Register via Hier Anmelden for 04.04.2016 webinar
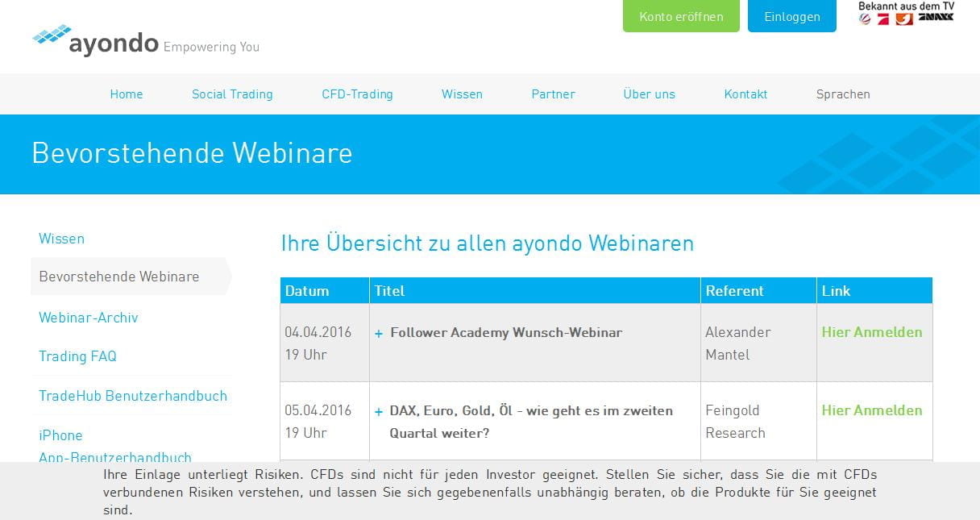The width and height of the screenshot is (980, 520). (x=872, y=332)
